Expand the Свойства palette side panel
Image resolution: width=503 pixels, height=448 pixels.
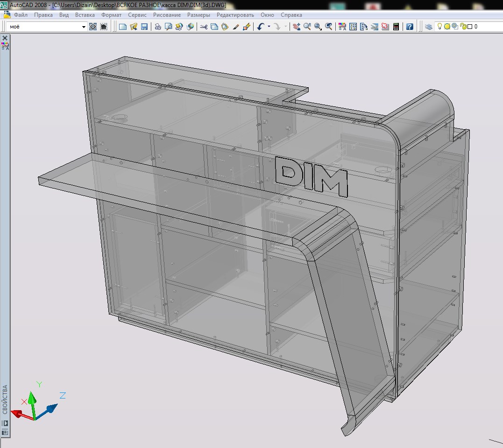pos(5,399)
